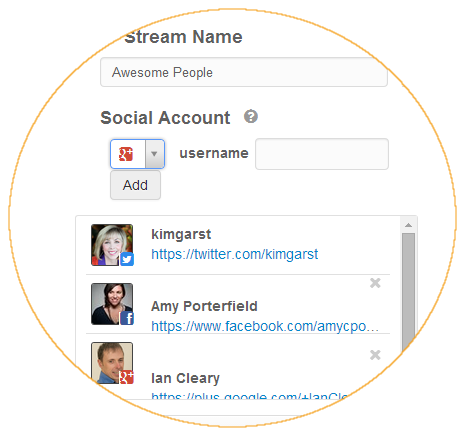Open Ian Cleary Google Plus link

coord(250,395)
